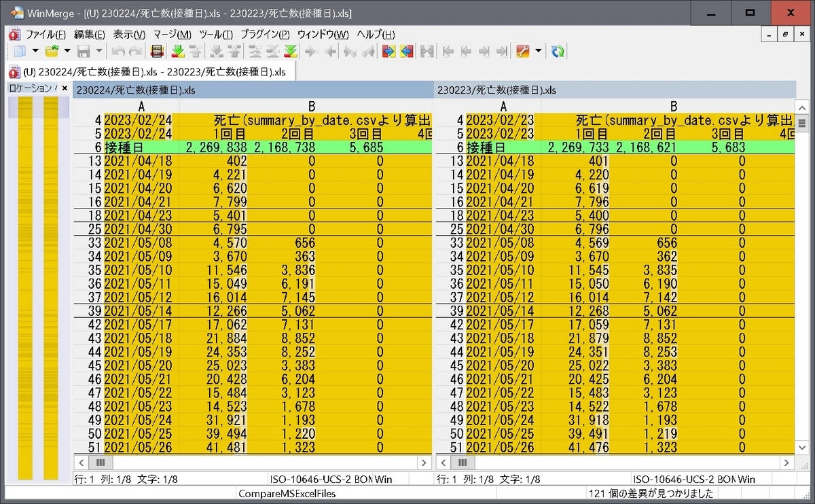This screenshot has height=504, width=815.
Task: Open the New document dropdown arrow
Action: 35,51
